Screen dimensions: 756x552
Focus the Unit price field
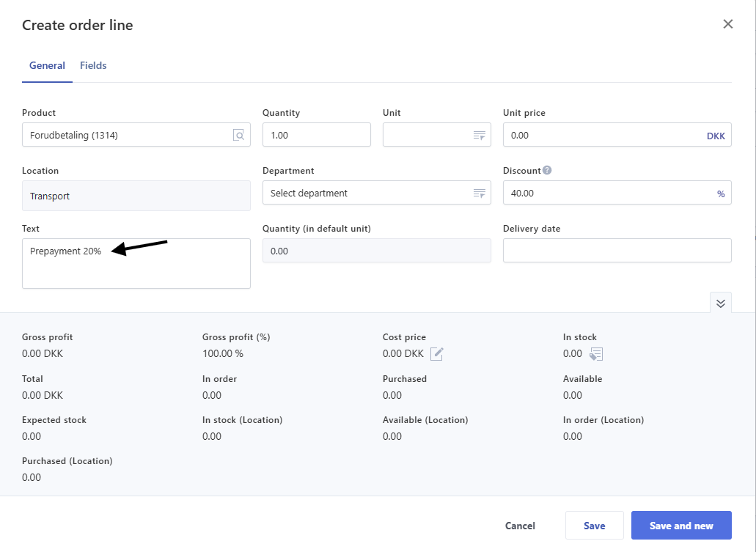coord(601,135)
